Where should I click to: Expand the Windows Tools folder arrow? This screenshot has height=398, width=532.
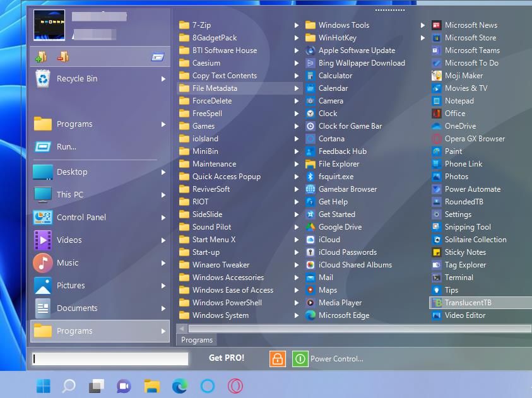[423, 25]
